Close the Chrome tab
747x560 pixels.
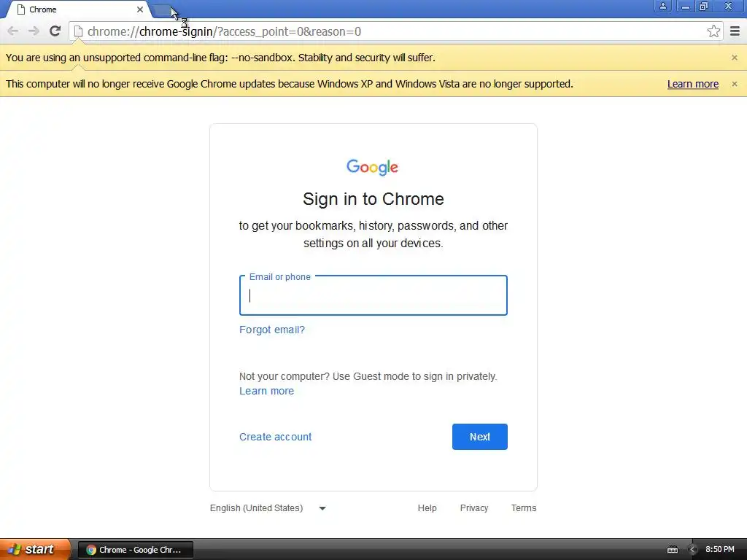[x=140, y=9]
